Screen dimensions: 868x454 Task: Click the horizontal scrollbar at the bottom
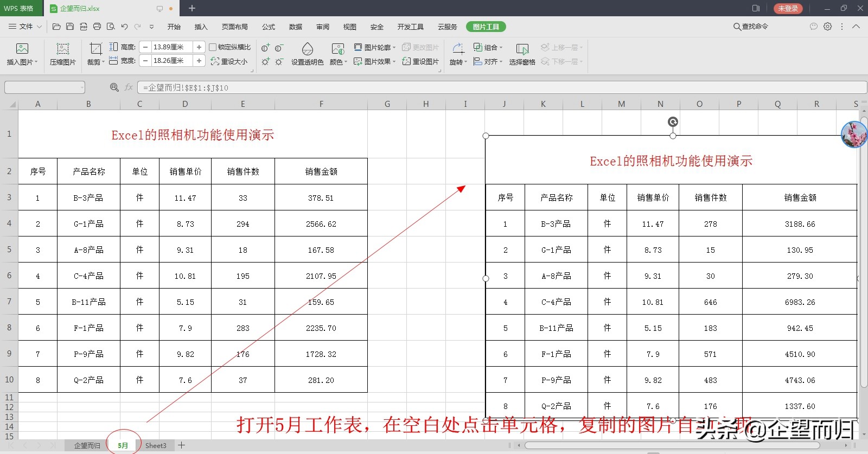click(x=672, y=445)
